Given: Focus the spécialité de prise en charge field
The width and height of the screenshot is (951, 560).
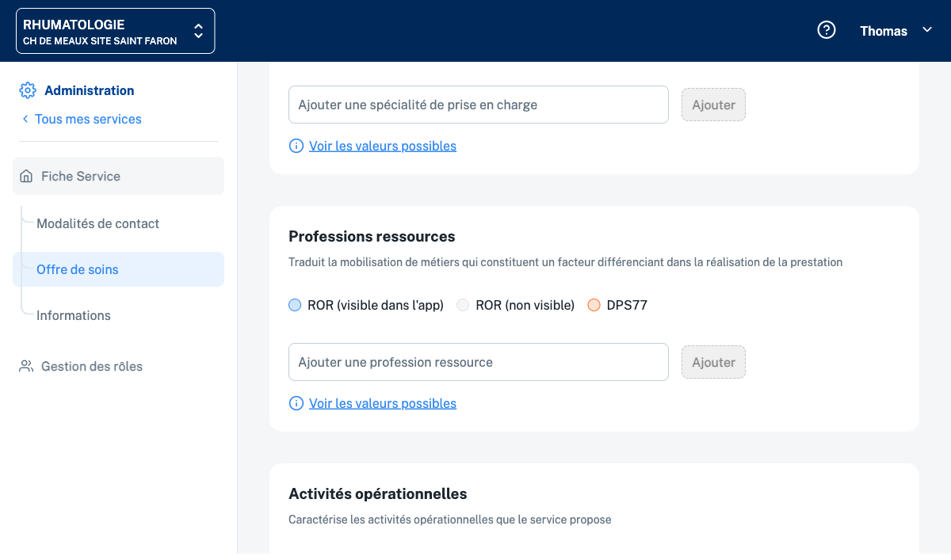Looking at the screenshot, I should (x=478, y=105).
